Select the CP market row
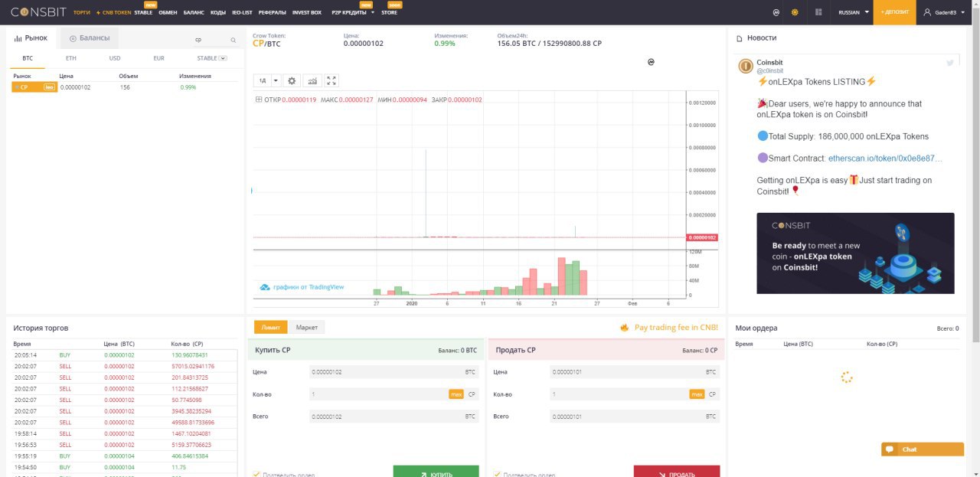The height and width of the screenshot is (477, 980). [125, 87]
